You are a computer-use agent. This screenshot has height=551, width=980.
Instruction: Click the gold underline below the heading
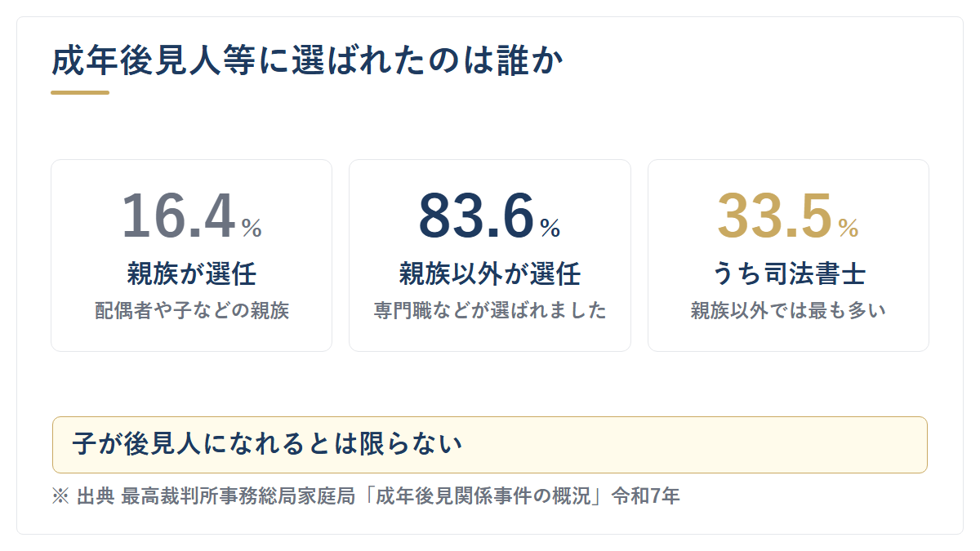80,92
